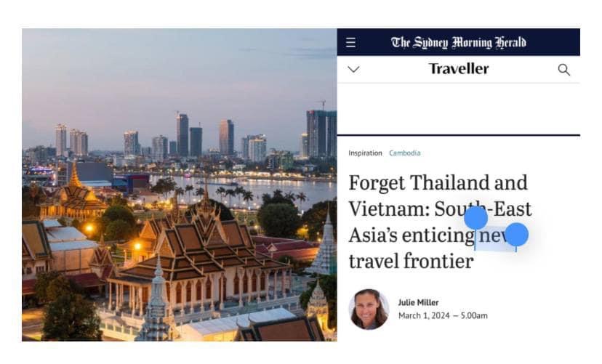602x364 pixels.
Task: Click the Phnom Penh skyline photo
Action: point(180,185)
